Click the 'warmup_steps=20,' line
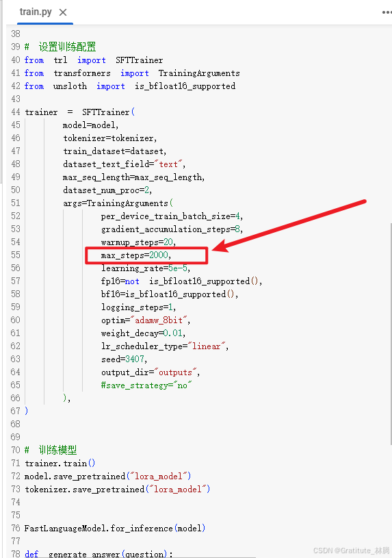392x558 pixels. [x=138, y=242]
